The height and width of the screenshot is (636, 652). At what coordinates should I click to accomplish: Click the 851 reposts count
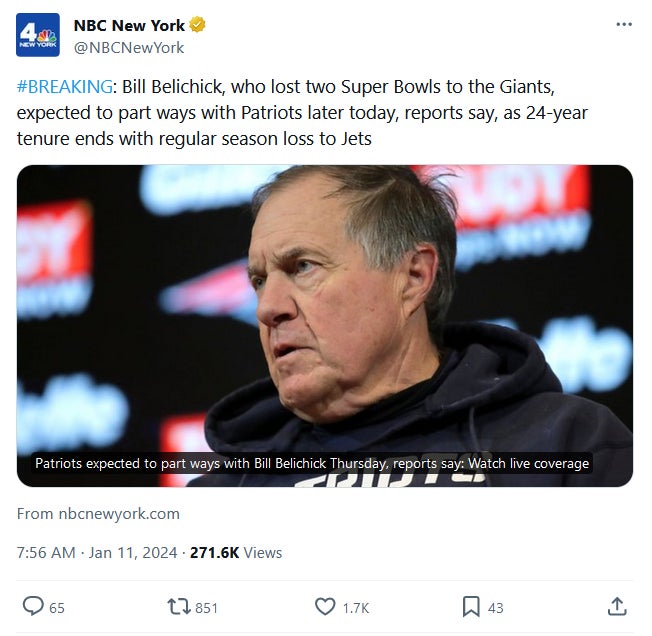[x=207, y=607]
